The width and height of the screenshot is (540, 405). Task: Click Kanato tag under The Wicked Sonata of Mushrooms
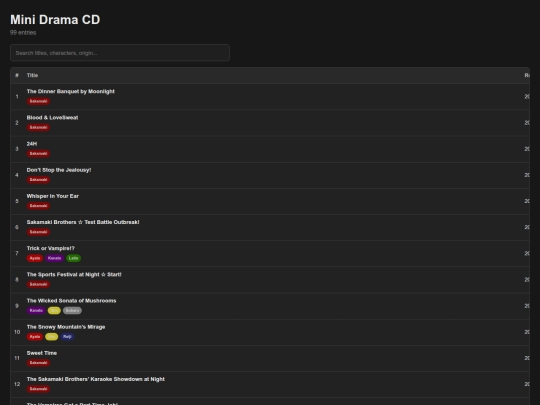36,311
